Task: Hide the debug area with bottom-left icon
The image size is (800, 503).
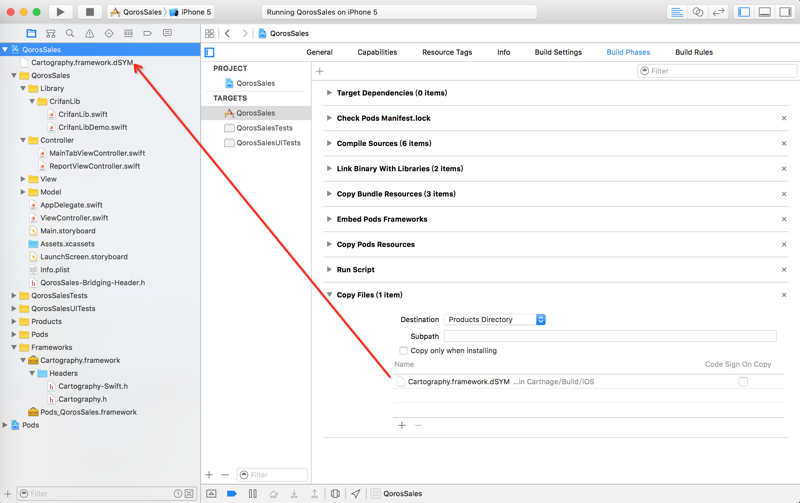Action: pyautogui.click(x=211, y=493)
